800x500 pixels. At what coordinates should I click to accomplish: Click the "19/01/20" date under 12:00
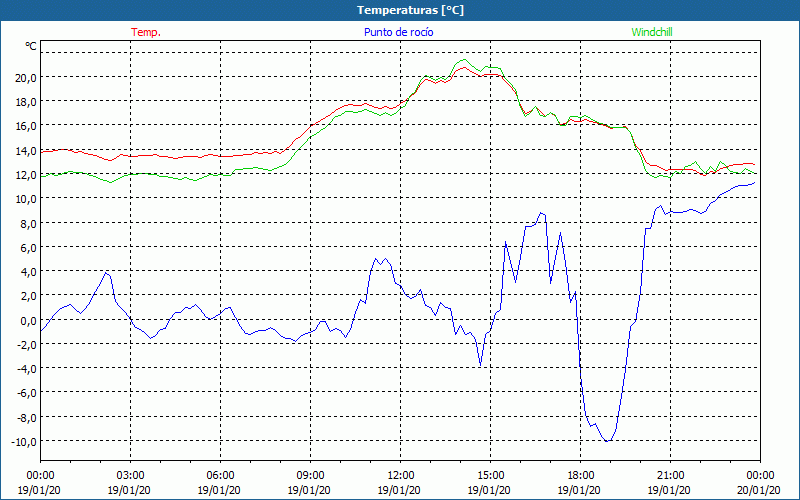399,490
